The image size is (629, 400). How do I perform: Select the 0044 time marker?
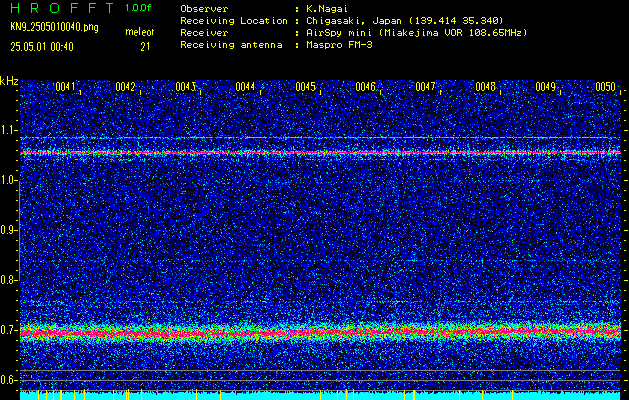pos(245,87)
